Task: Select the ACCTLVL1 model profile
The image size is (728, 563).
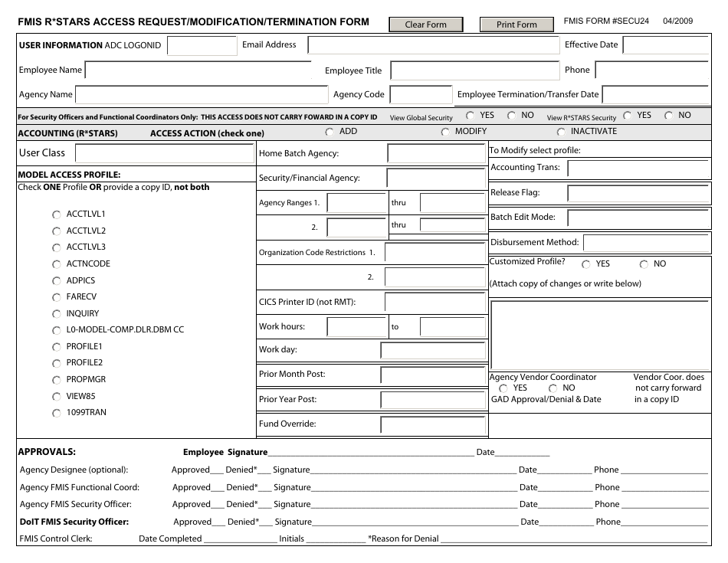Action: [x=56, y=214]
